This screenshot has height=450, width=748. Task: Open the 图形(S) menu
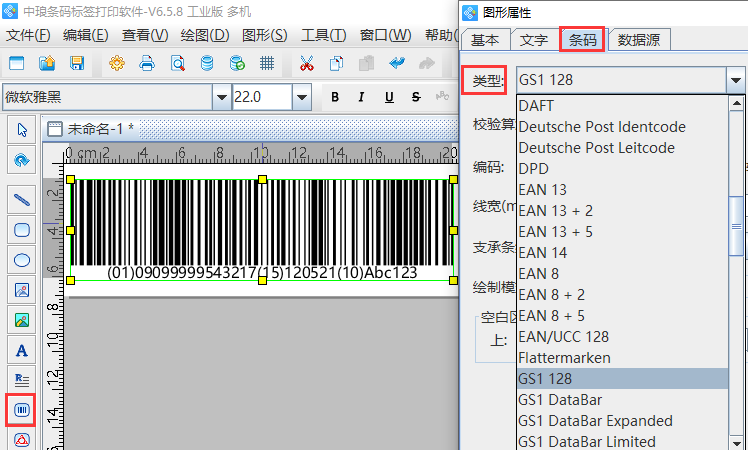pyautogui.click(x=265, y=35)
